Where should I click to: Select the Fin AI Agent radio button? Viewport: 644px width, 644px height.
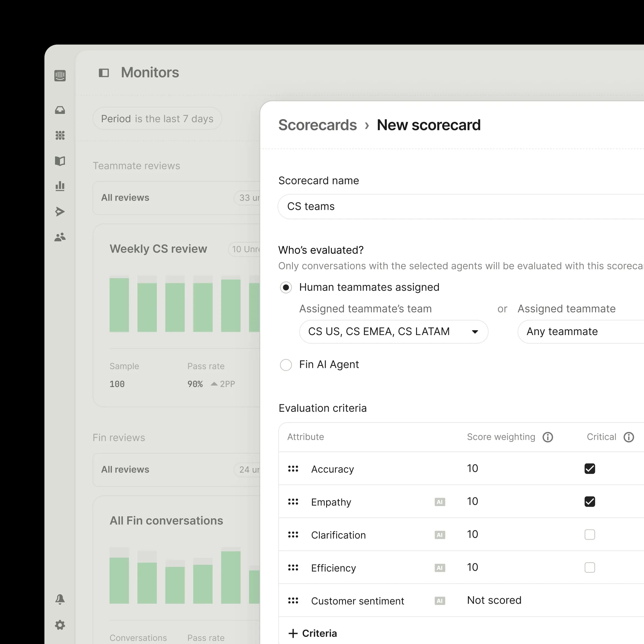(x=286, y=365)
